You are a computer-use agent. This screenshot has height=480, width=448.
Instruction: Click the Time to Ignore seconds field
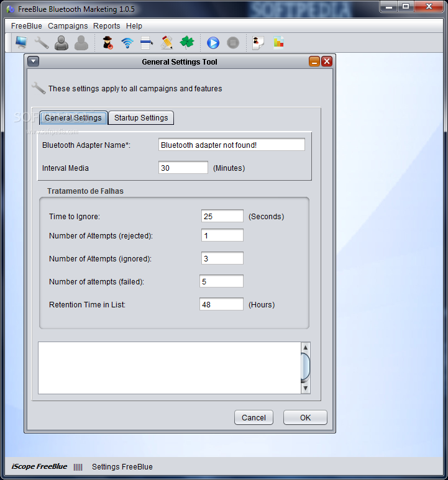tap(222, 216)
